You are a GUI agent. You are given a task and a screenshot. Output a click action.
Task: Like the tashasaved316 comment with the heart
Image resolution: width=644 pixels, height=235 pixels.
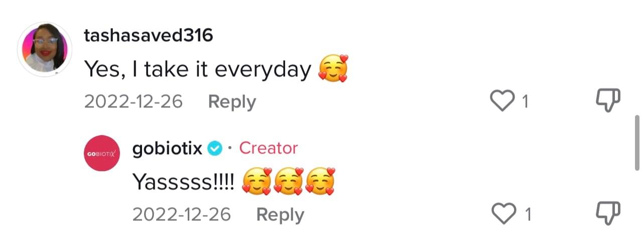point(503,101)
